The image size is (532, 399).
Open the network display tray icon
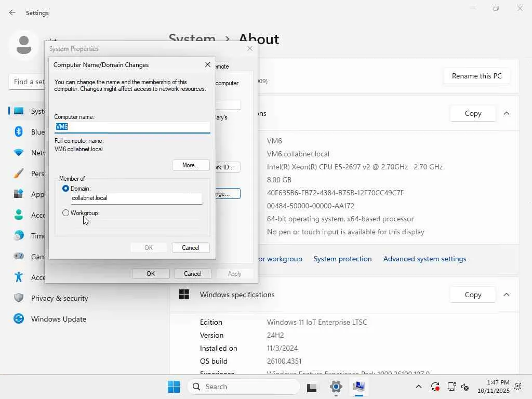point(451,387)
